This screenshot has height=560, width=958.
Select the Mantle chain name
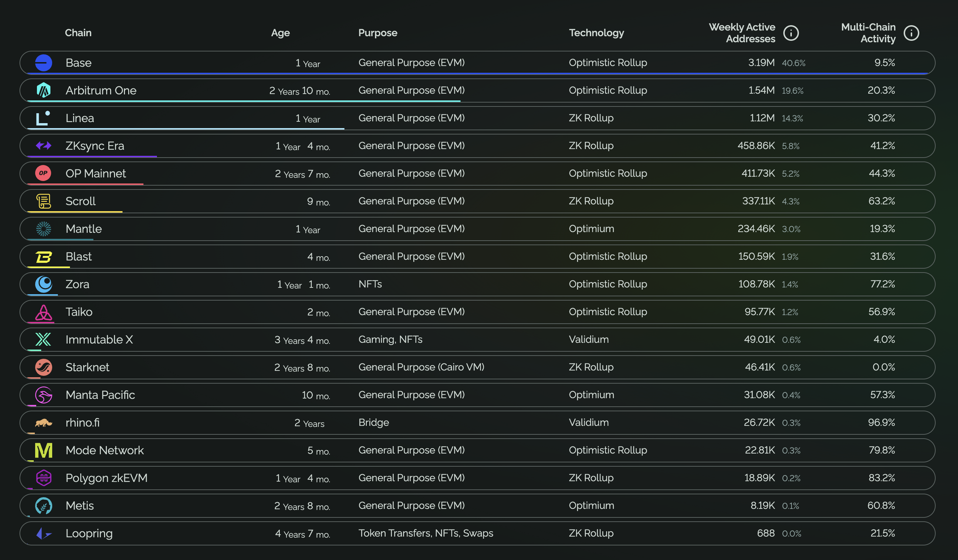point(84,229)
